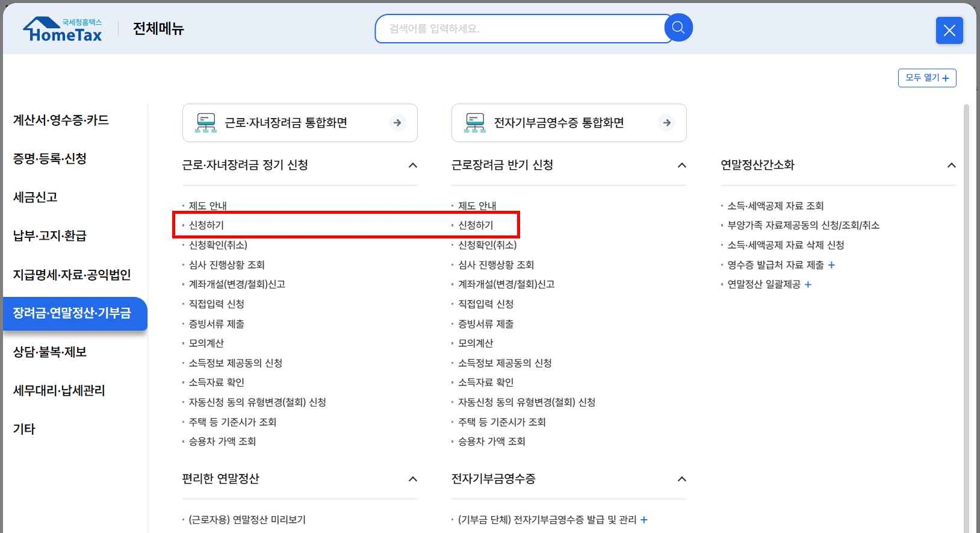Open 소득자료 확인 under 반기 신청
This screenshot has width=980, height=533.
click(x=486, y=382)
